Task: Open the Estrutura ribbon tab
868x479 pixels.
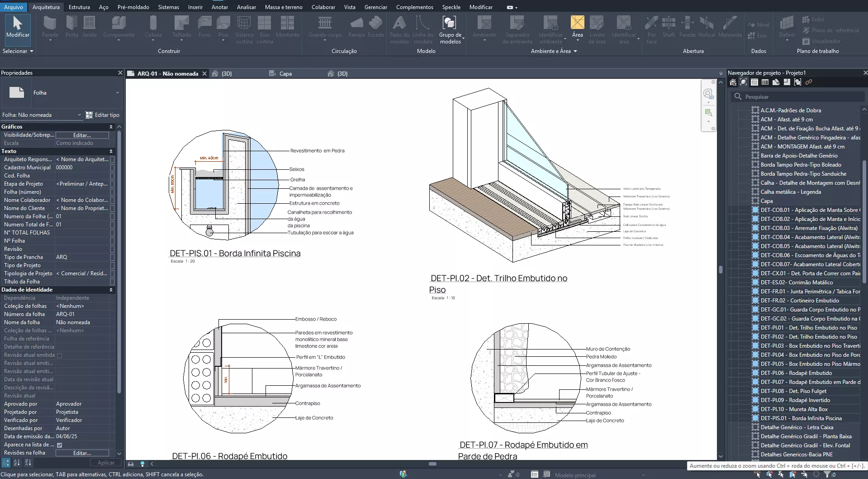Action: point(79,7)
